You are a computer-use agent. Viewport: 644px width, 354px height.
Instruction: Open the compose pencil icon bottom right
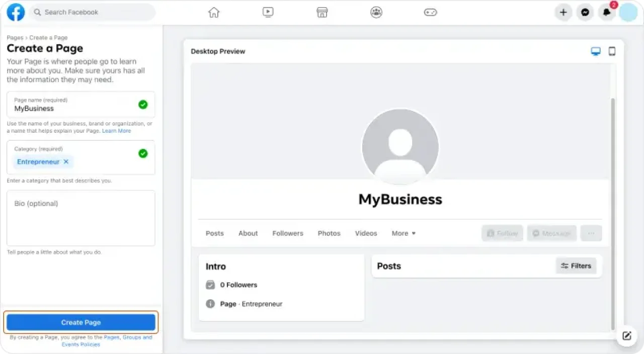(x=626, y=335)
